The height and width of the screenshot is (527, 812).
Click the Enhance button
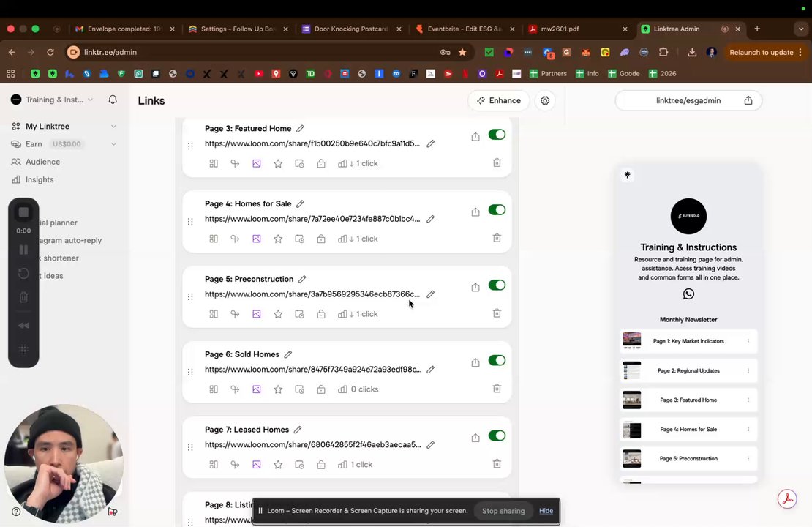coord(499,100)
